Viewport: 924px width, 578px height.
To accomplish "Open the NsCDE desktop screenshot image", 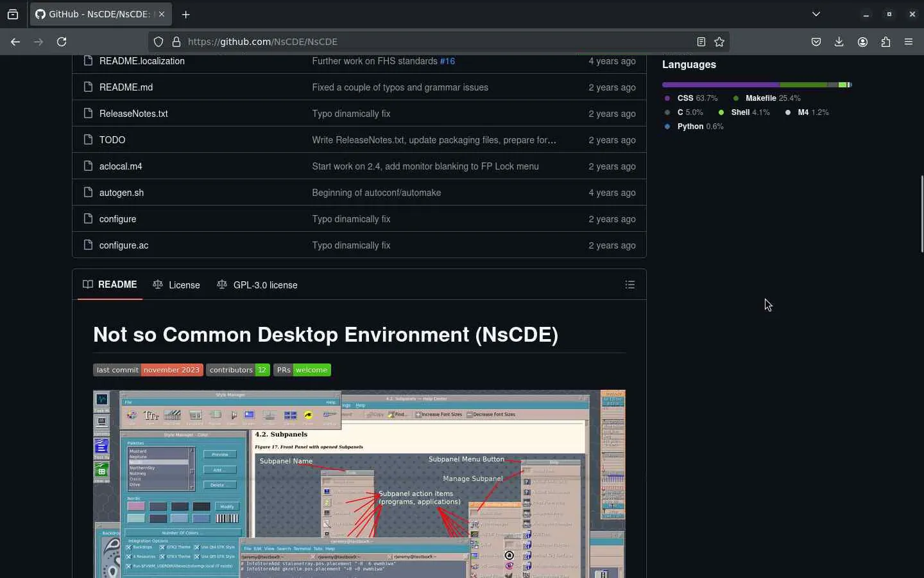I will (359, 484).
